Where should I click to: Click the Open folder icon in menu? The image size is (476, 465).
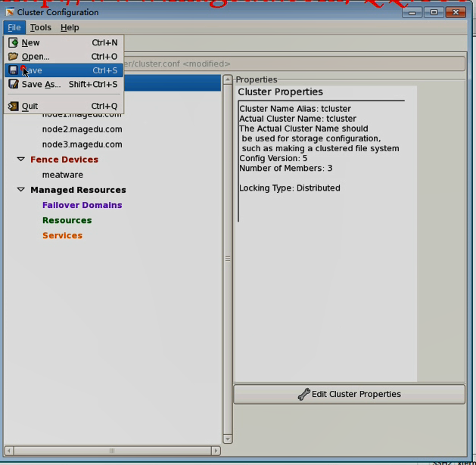[13, 57]
